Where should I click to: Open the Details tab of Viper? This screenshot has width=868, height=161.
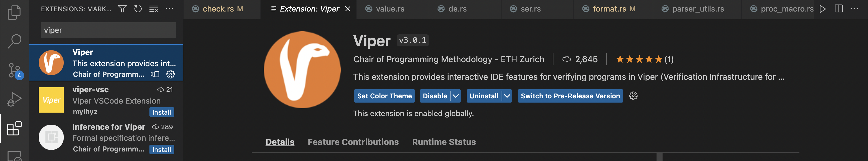click(x=280, y=142)
